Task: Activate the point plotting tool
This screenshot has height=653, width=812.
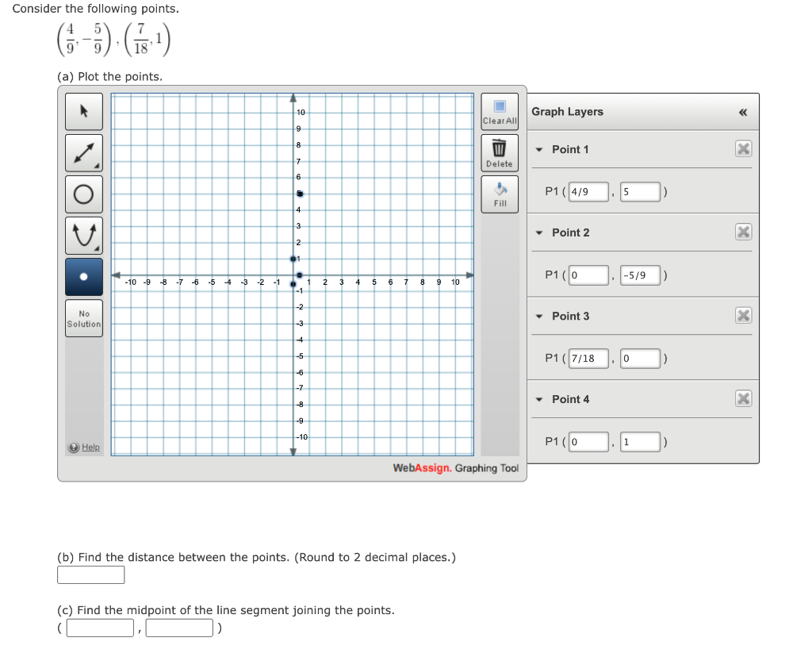Action: pos(83,276)
